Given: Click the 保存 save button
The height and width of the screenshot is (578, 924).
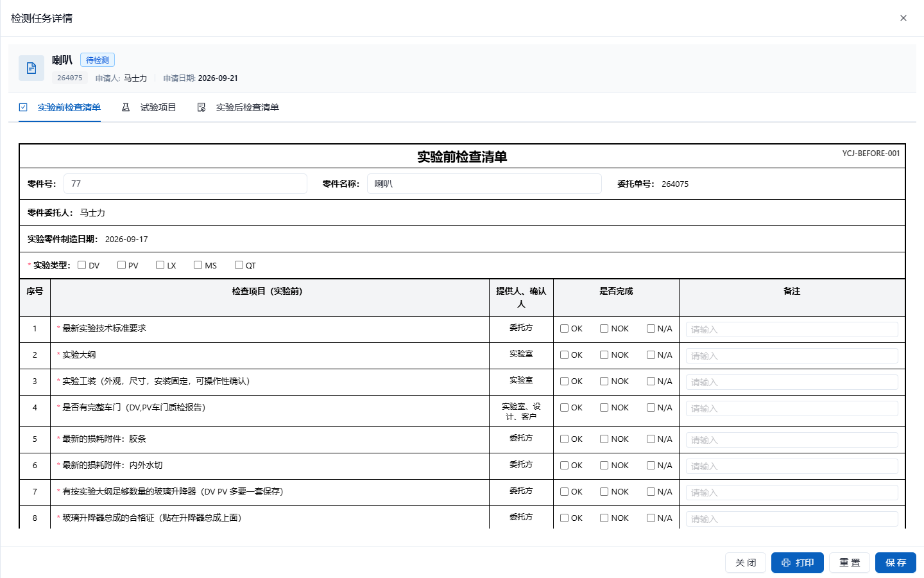Looking at the screenshot, I should (x=896, y=563).
